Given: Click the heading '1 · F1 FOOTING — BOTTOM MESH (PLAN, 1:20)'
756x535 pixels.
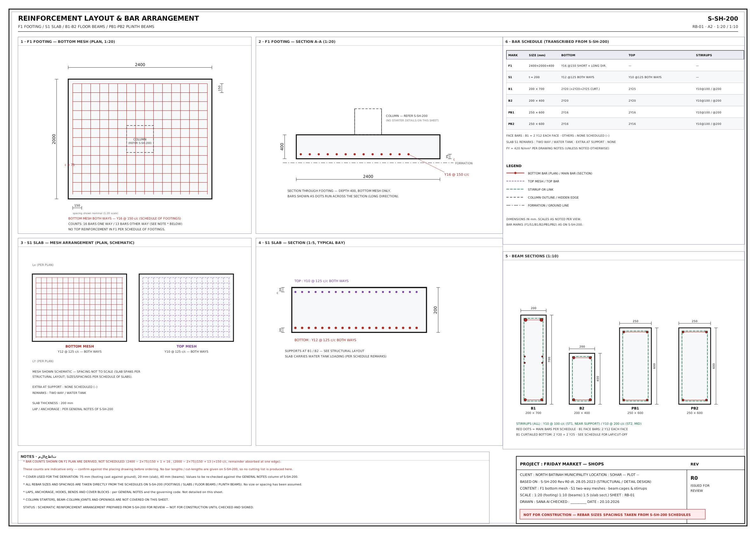Looking at the screenshot, I should pyautogui.click(x=68, y=42).
